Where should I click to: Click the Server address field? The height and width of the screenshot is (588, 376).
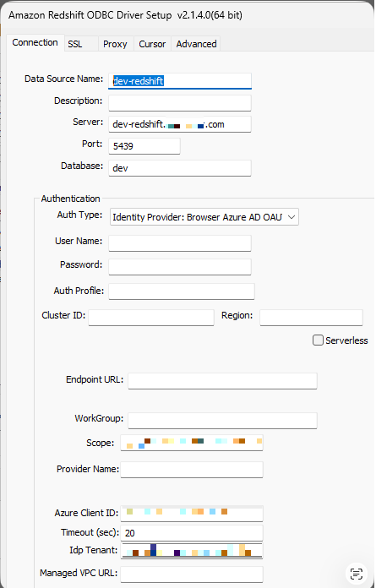coord(180,124)
